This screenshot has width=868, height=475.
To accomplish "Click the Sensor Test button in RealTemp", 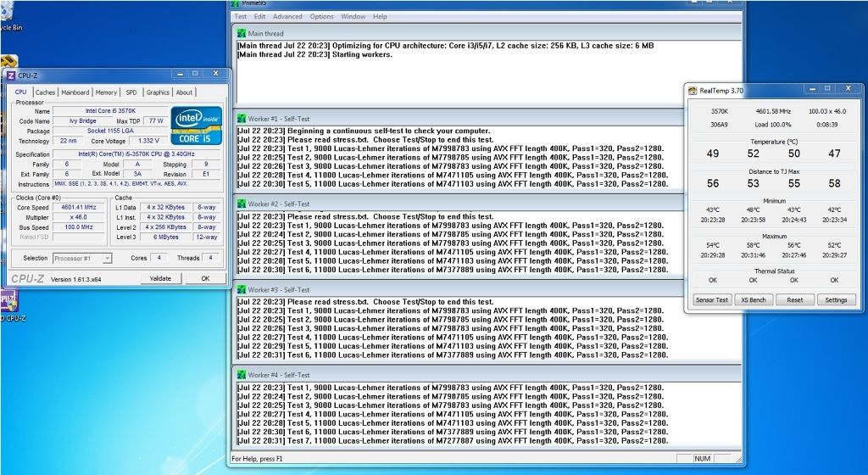I will pos(712,299).
